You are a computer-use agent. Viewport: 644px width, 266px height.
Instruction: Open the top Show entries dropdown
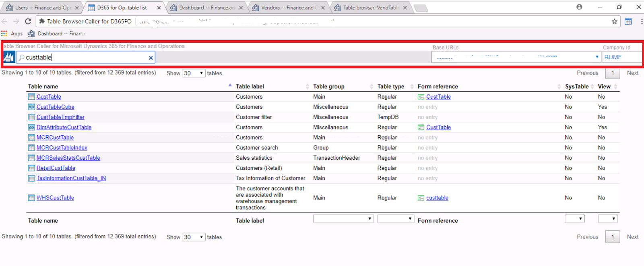tap(194, 73)
